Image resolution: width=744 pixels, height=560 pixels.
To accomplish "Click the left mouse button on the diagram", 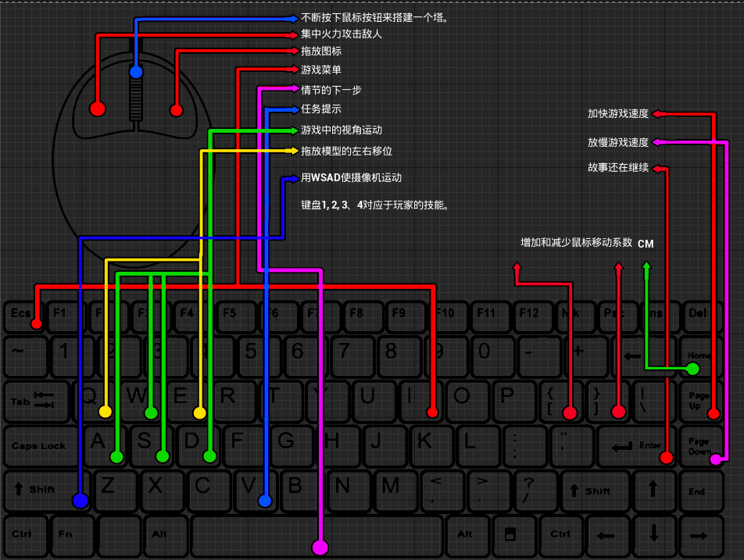I will pos(97,107).
